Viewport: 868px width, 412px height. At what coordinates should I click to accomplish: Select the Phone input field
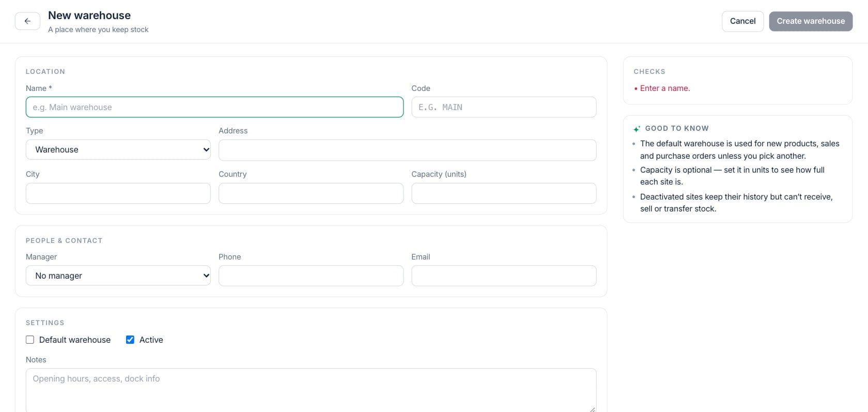click(311, 276)
